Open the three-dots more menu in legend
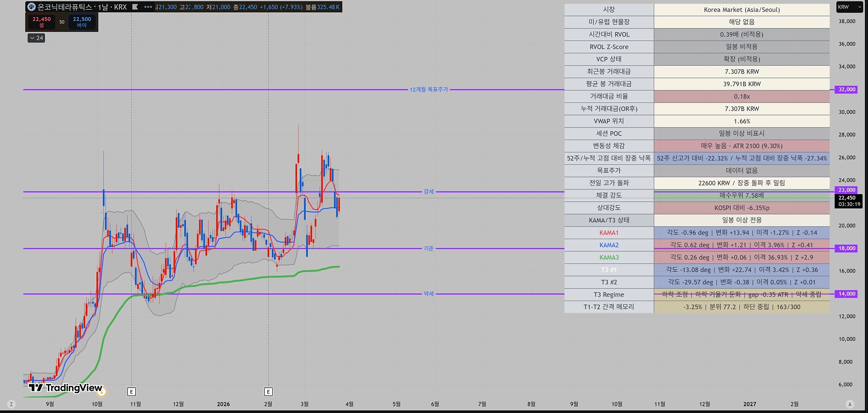This screenshot has width=868, height=413. [148, 7]
